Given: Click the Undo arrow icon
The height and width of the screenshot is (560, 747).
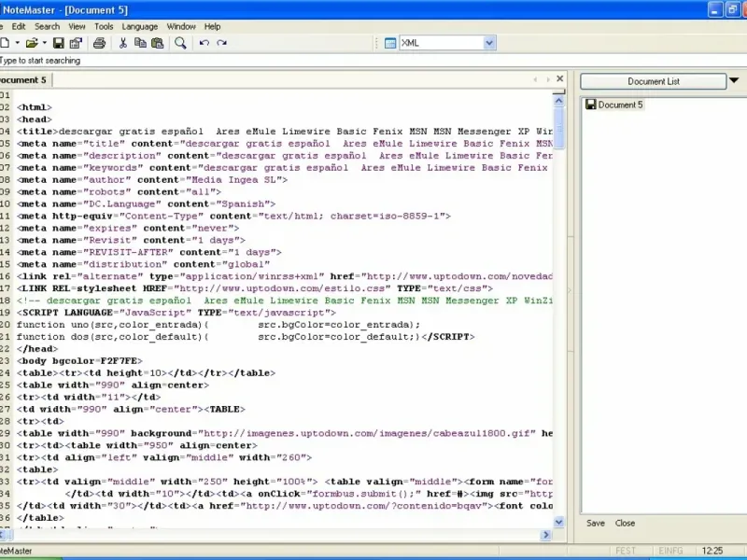Looking at the screenshot, I should (204, 43).
